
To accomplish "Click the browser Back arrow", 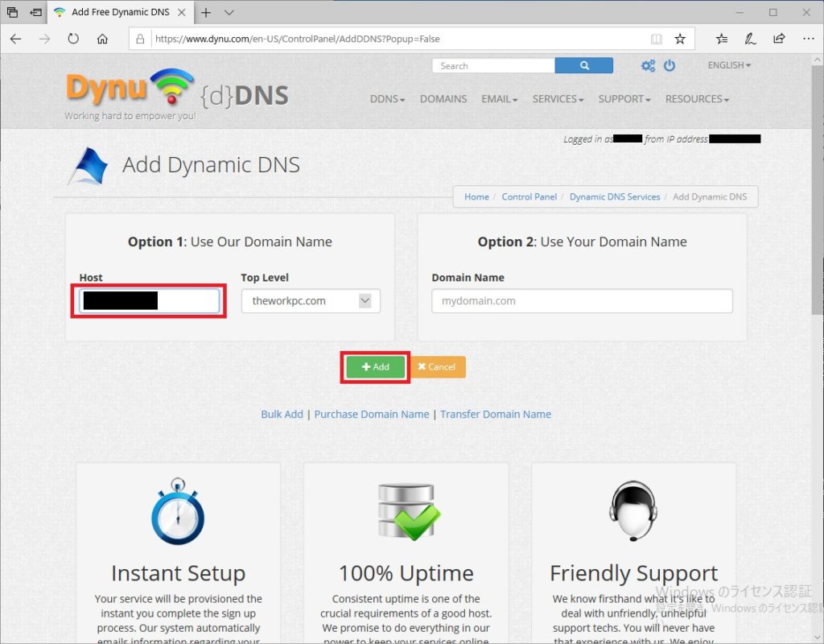I will [x=16, y=39].
